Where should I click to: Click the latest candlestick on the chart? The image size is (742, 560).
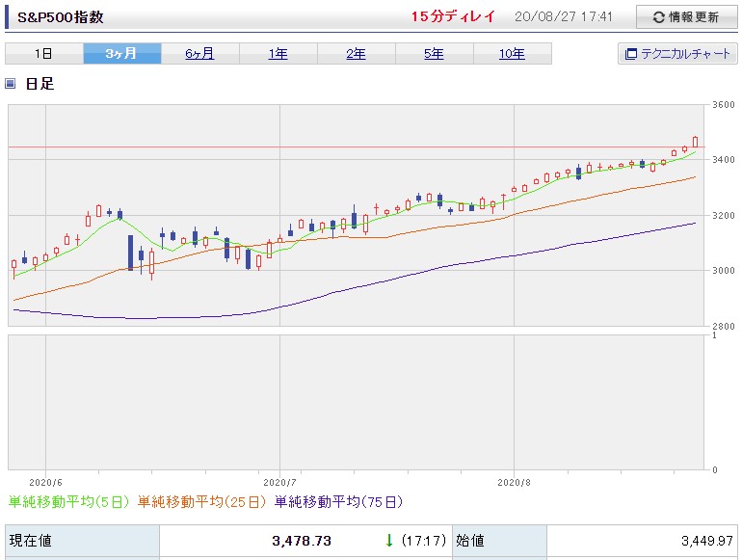pyautogui.click(x=695, y=142)
